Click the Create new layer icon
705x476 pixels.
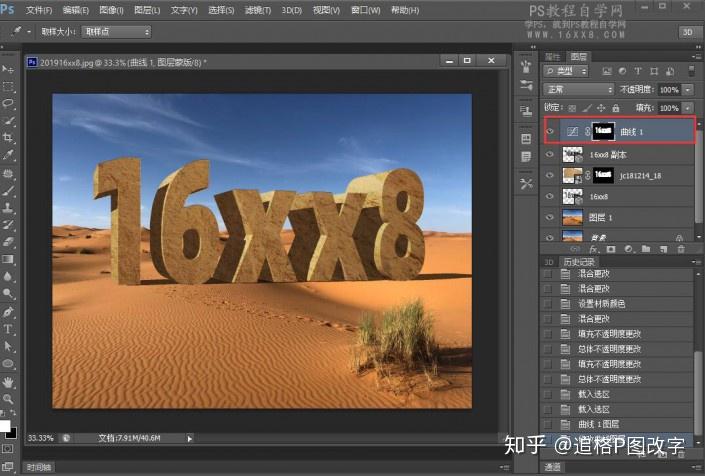(x=664, y=249)
